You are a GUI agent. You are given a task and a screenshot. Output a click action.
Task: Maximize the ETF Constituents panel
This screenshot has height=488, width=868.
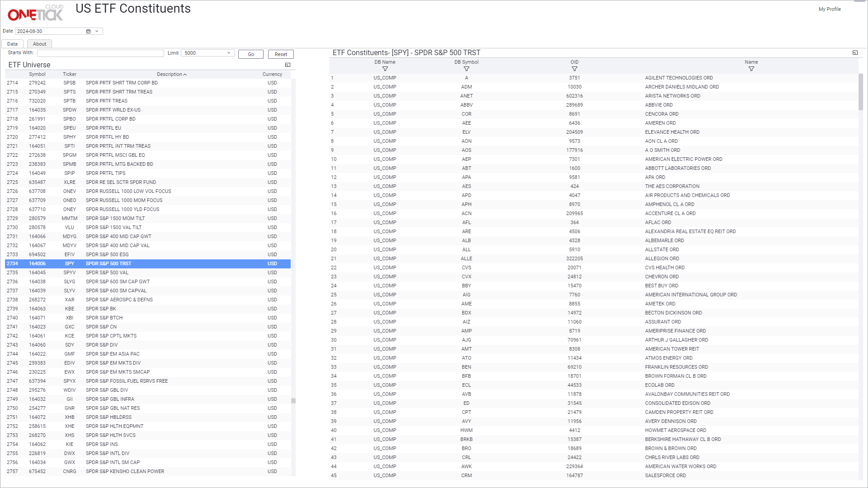(855, 53)
